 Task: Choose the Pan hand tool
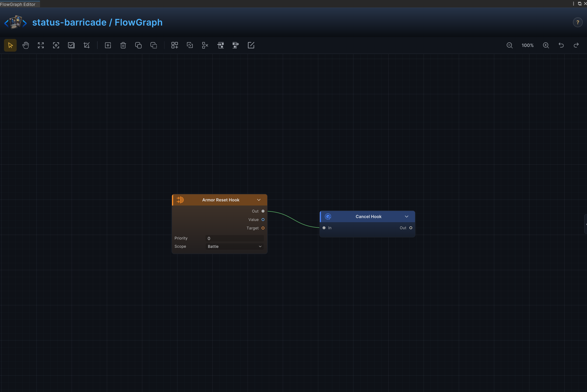pos(26,45)
